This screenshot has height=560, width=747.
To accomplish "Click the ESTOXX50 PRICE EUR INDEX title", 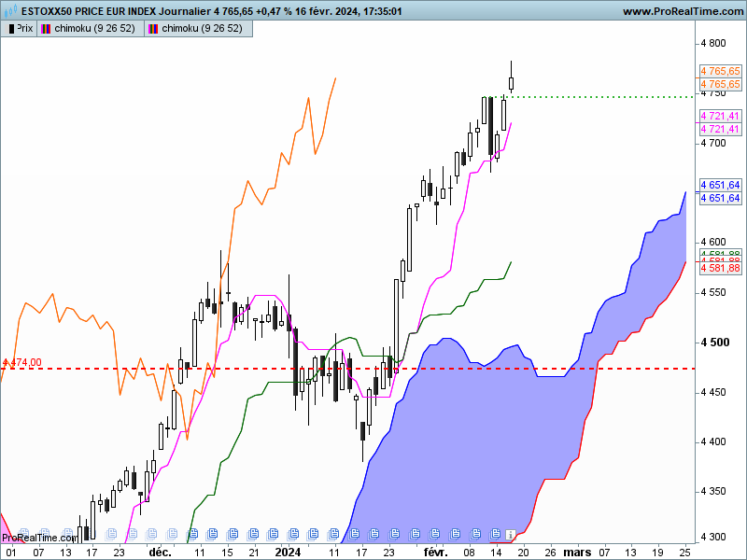I will (89, 11).
